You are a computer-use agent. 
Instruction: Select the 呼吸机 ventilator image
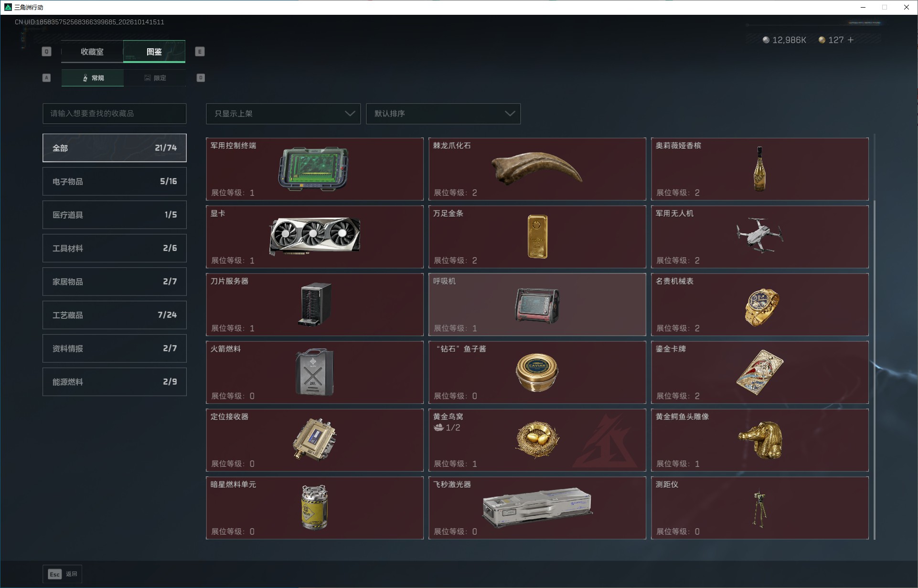[537, 305]
